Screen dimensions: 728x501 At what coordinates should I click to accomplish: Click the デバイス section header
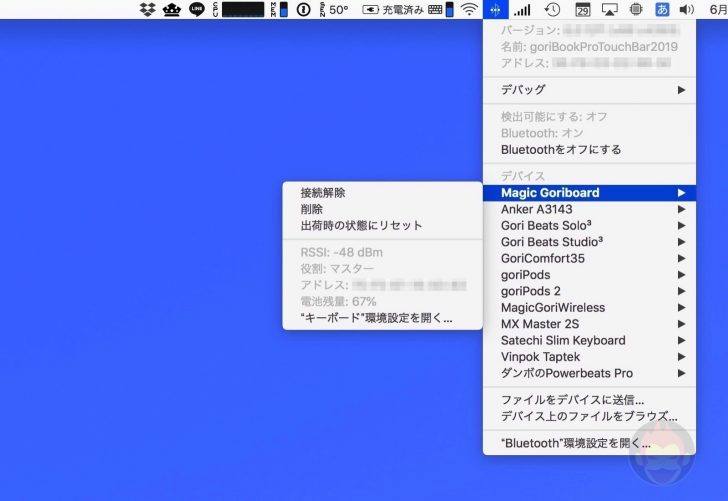[523, 176]
